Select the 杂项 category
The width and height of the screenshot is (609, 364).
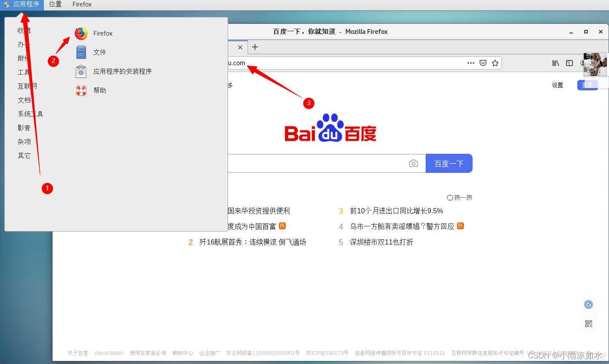point(24,142)
